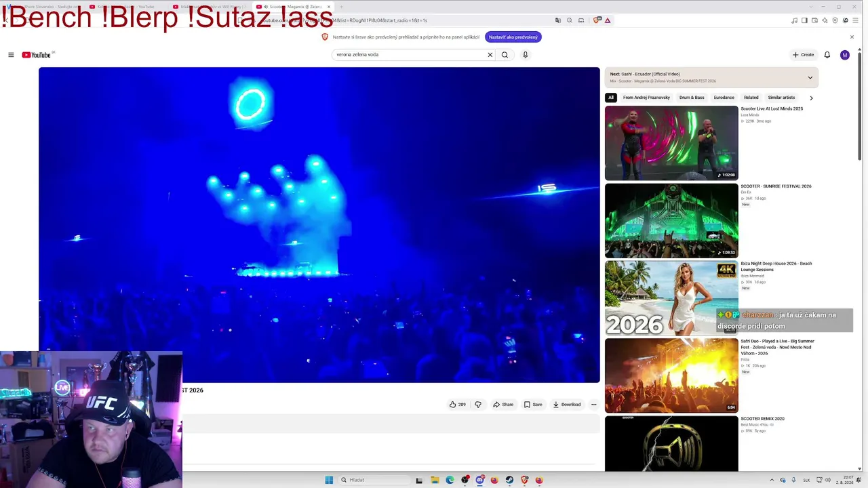Start voice search with the microphone

pos(525,55)
